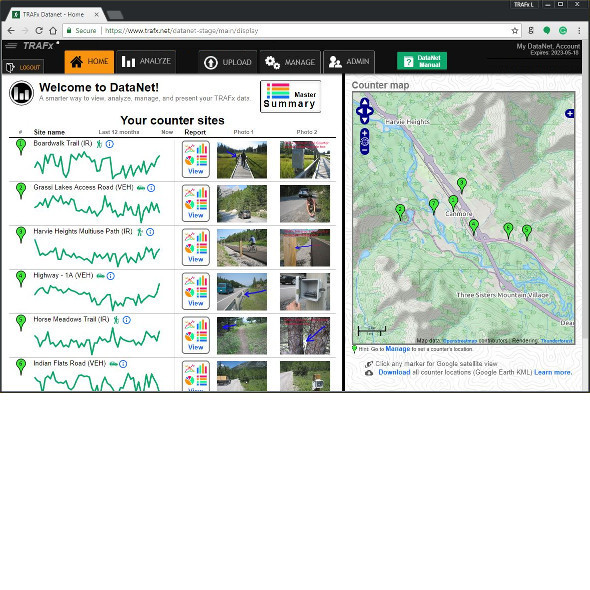This screenshot has width=590, height=590.
Task: Open the UPLOAD tab
Action: [228, 62]
